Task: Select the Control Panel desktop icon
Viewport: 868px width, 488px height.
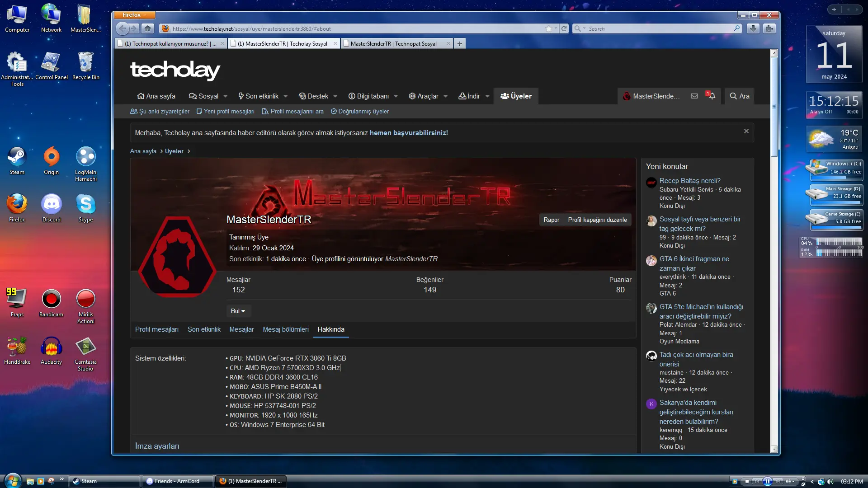Action: (x=51, y=66)
